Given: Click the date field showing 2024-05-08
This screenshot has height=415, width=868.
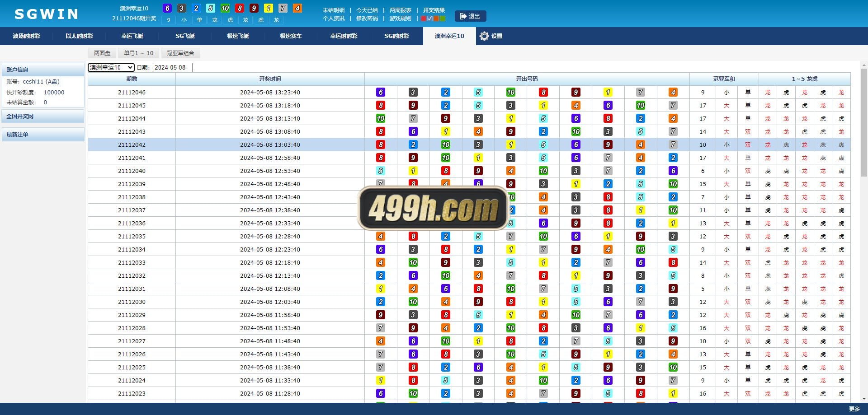Looking at the screenshot, I should tap(173, 67).
